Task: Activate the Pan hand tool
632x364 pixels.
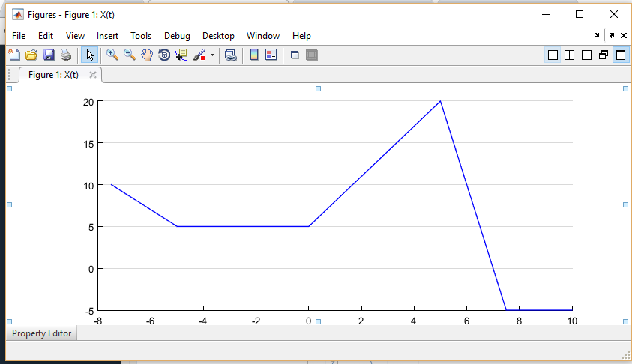Action: [x=147, y=55]
